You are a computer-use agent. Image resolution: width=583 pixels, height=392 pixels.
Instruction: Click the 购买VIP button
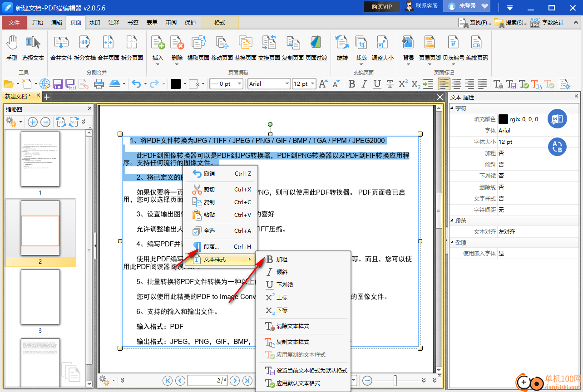[x=381, y=6]
